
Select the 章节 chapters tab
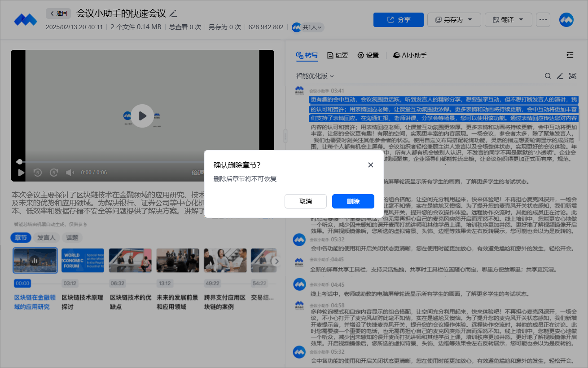[21, 238]
